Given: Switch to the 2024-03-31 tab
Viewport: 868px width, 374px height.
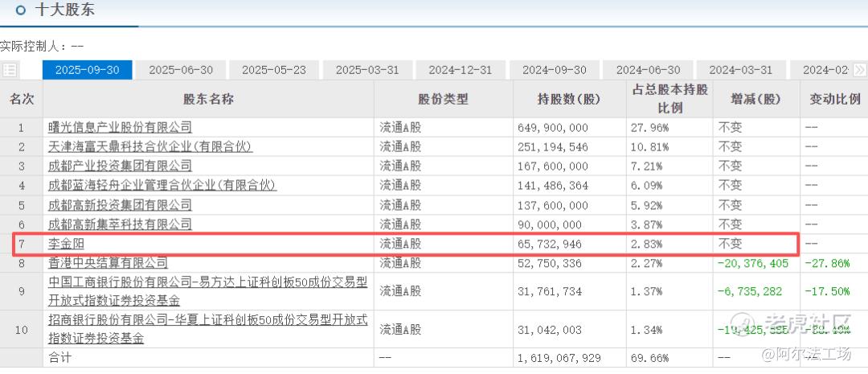Looking at the screenshot, I should point(741,70).
